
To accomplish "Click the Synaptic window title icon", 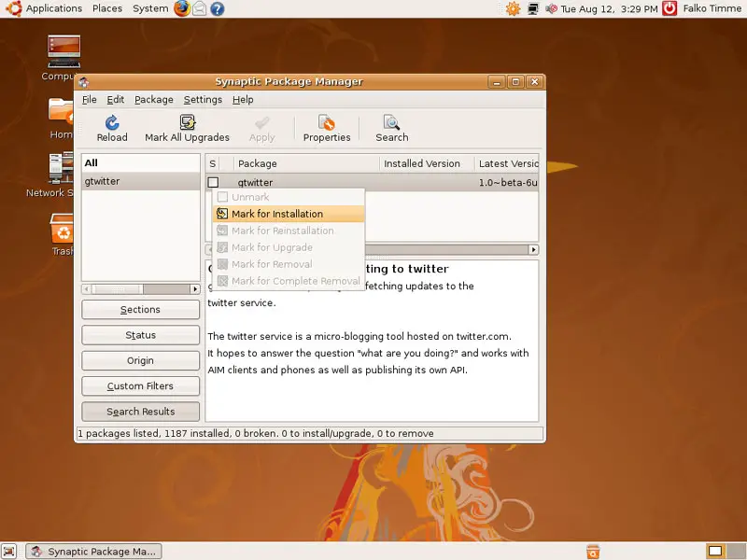I will pos(84,82).
